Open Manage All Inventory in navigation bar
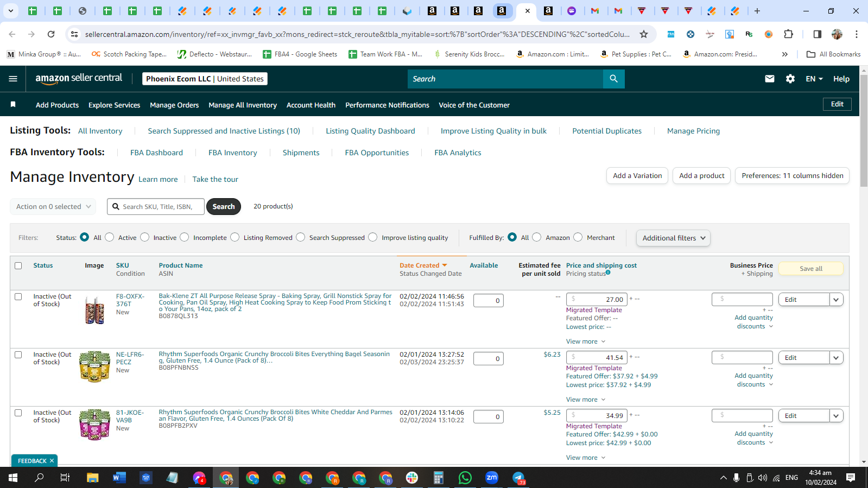The image size is (868, 488). pyautogui.click(x=243, y=105)
